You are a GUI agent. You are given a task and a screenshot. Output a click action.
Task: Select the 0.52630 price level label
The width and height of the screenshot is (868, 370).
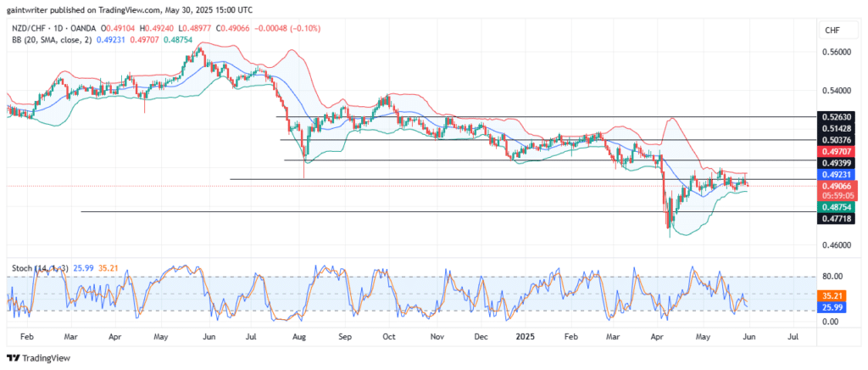(x=836, y=117)
